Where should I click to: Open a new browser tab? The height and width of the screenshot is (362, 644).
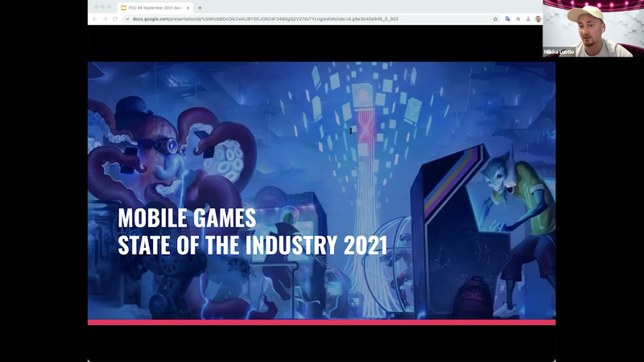(200, 8)
